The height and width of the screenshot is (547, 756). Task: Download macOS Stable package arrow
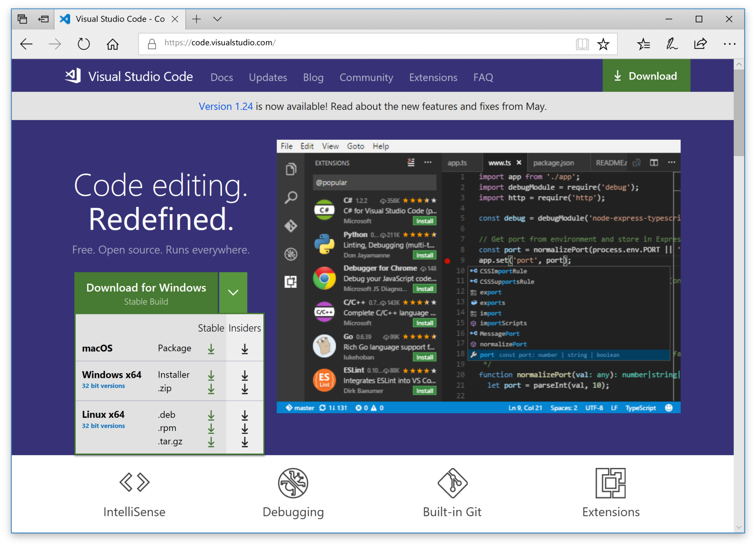pos(211,349)
